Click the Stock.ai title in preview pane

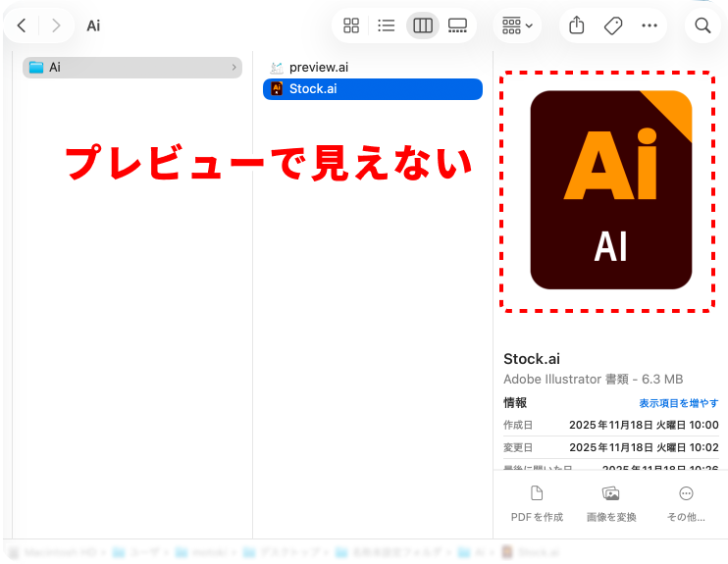[532, 359]
